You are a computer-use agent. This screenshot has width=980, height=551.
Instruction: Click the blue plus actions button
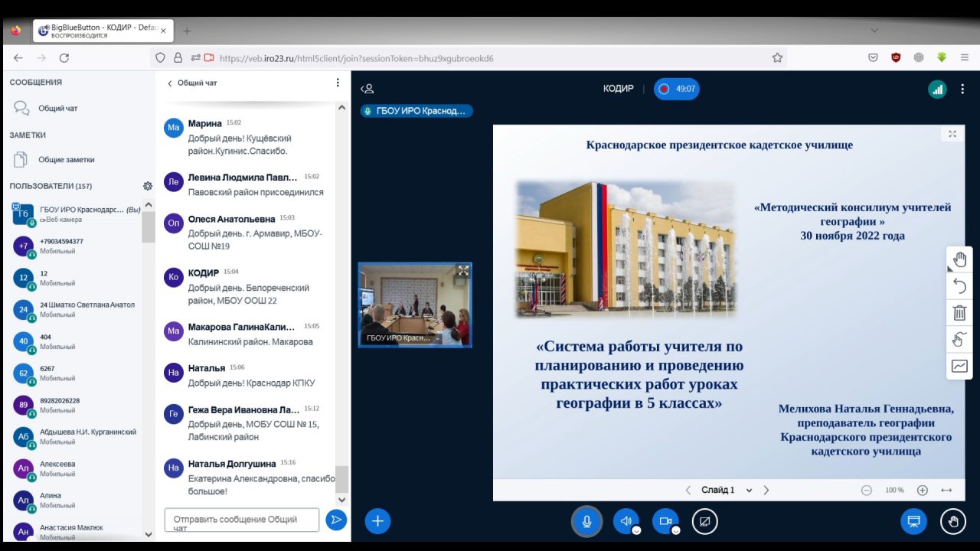[377, 521]
